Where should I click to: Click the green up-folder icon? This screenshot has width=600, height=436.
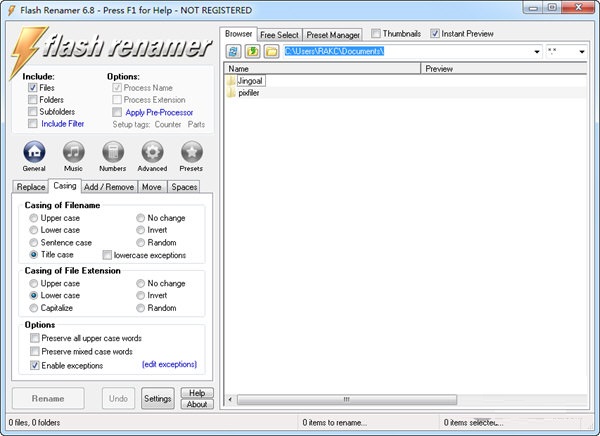point(252,51)
